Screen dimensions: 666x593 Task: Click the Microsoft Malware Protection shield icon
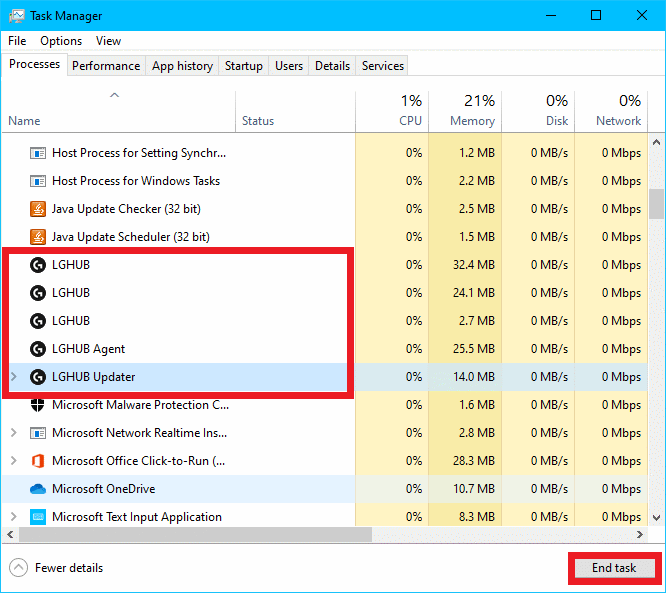point(38,405)
